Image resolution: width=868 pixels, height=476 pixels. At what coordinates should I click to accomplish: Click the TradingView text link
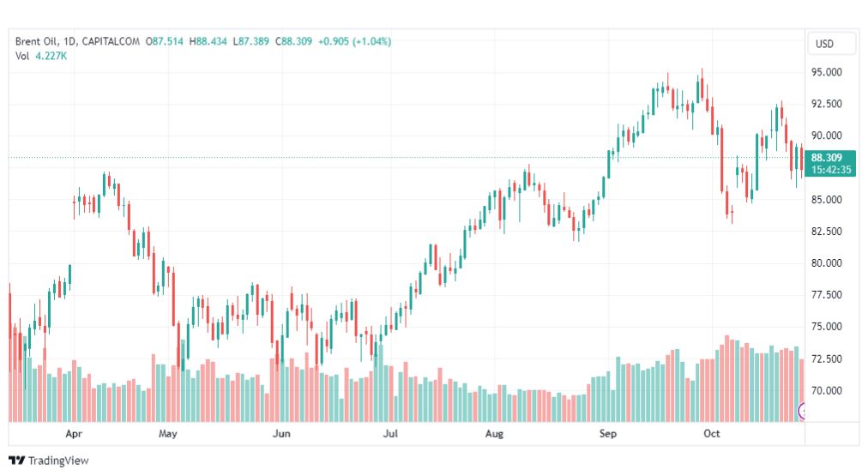[x=58, y=461]
